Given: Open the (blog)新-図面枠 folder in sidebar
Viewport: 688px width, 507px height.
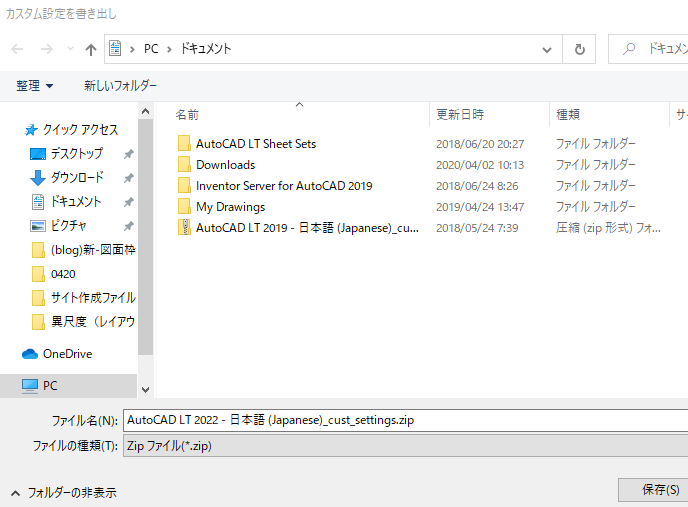Looking at the screenshot, I should tap(93, 250).
